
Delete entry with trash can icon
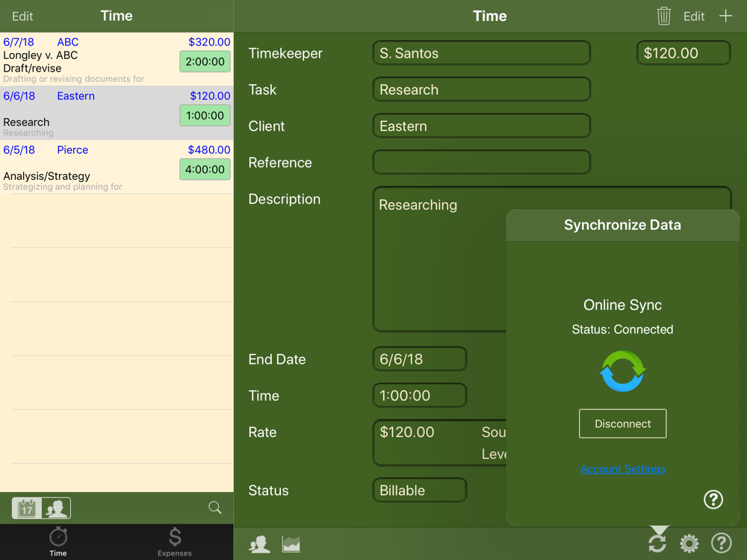[663, 16]
